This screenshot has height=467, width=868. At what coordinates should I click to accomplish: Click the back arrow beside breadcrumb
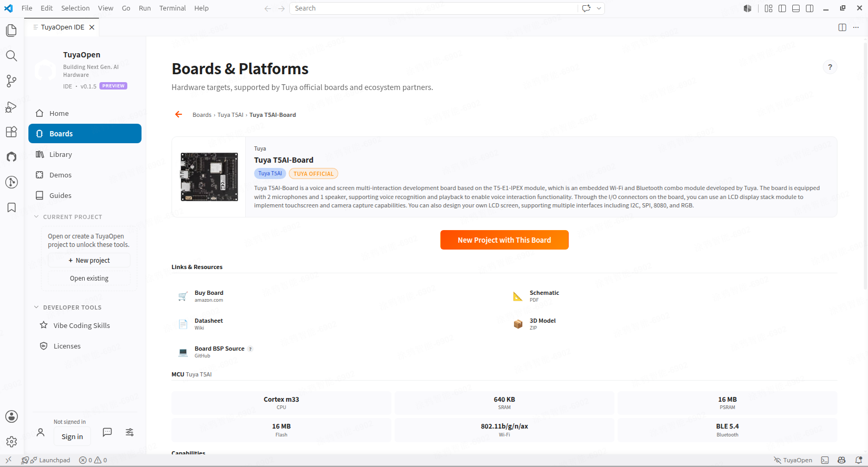tap(179, 114)
